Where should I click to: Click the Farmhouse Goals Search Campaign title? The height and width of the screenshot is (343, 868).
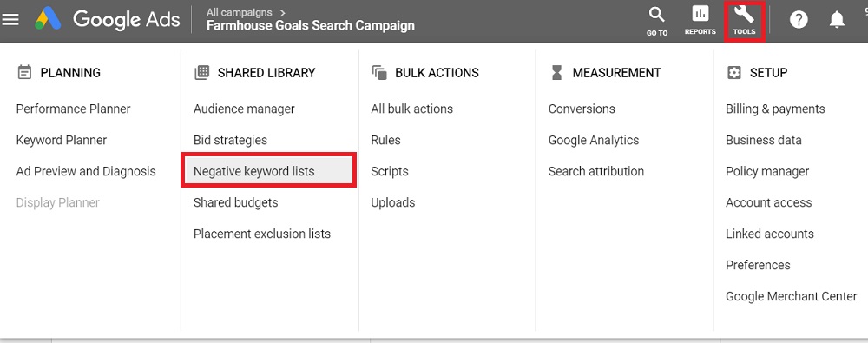[311, 25]
